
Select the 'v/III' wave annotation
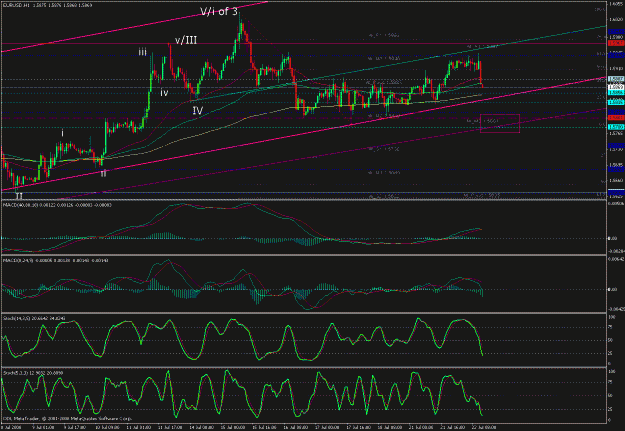tap(186, 40)
